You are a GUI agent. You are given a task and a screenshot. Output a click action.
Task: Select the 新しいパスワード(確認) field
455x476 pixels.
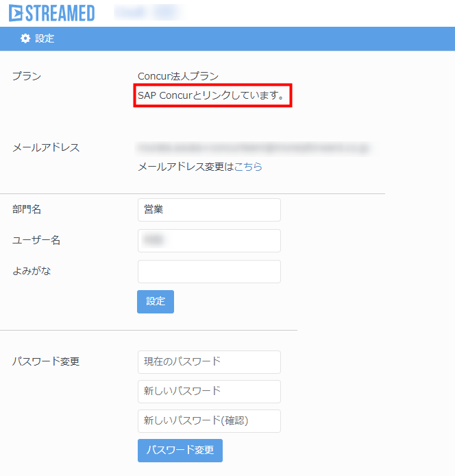(209, 420)
